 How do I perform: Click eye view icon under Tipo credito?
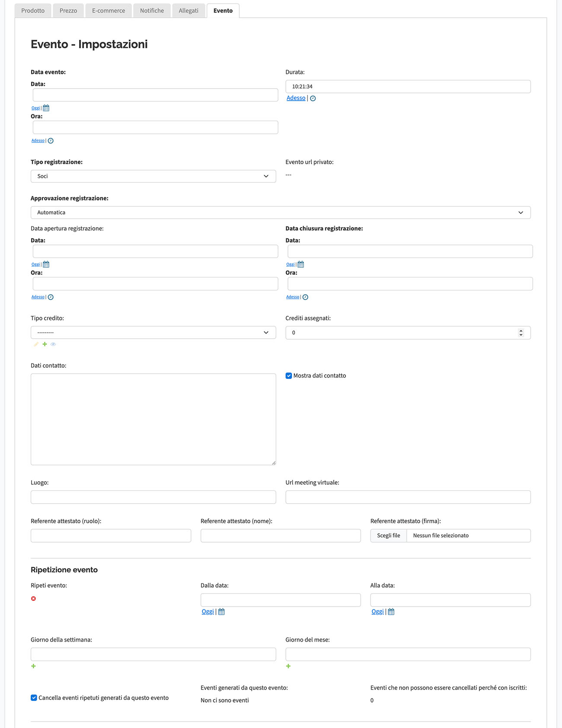click(53, 344)
